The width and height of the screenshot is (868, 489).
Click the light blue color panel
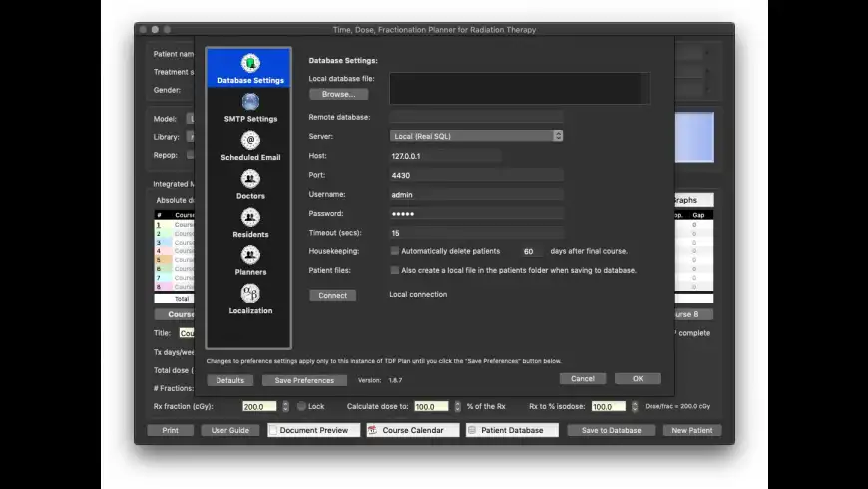(694, 137)
